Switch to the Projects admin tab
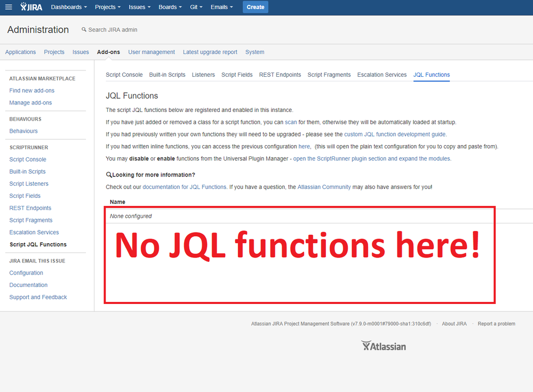 pyautogui.click(x=54, y=52)
